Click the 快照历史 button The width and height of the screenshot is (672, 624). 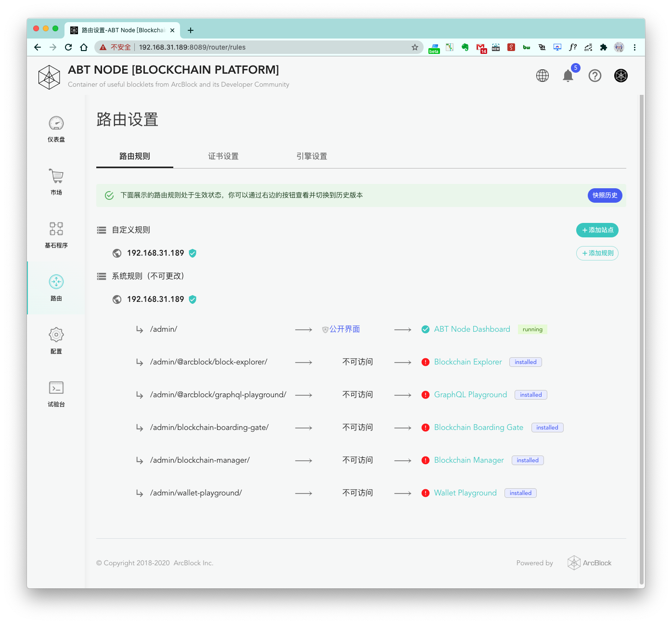[605, 195]
